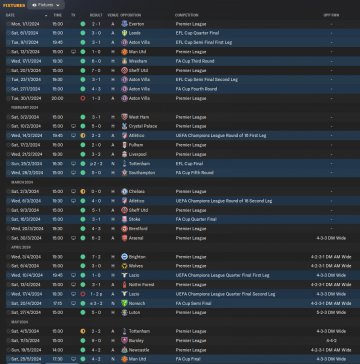The width and height of the screenshot is (360, 364).
Task: Open the Fixtures view dropdown
Action: click(x=46, y=5)
